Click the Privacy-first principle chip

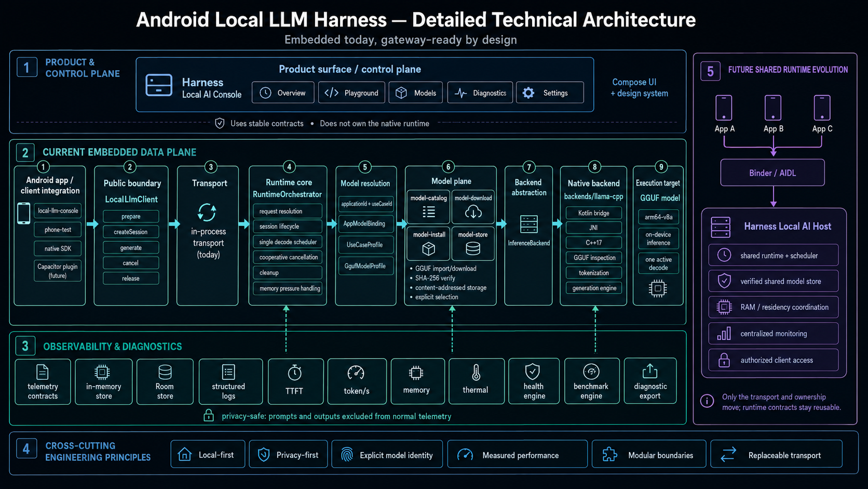tap(288, 454)
